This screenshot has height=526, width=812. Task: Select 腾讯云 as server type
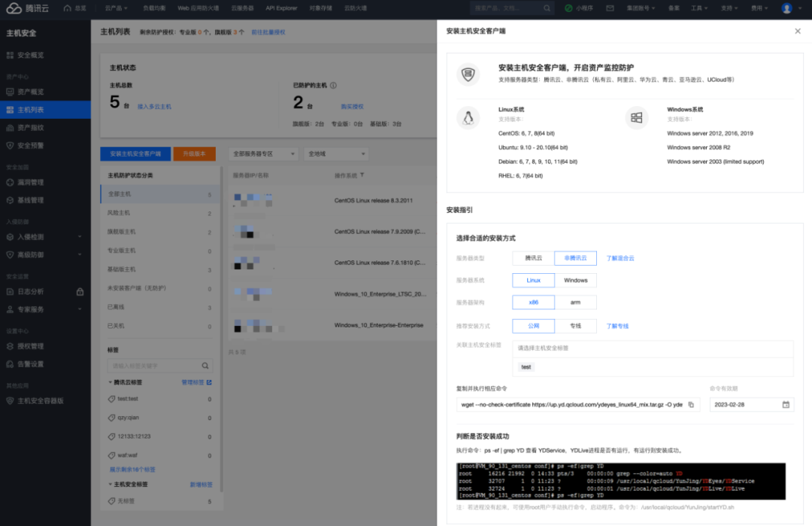(533, 258)
